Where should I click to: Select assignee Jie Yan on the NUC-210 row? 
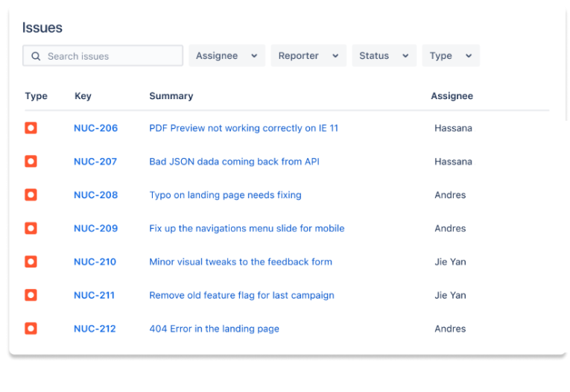pyautogui.click(x=450, y=262)
